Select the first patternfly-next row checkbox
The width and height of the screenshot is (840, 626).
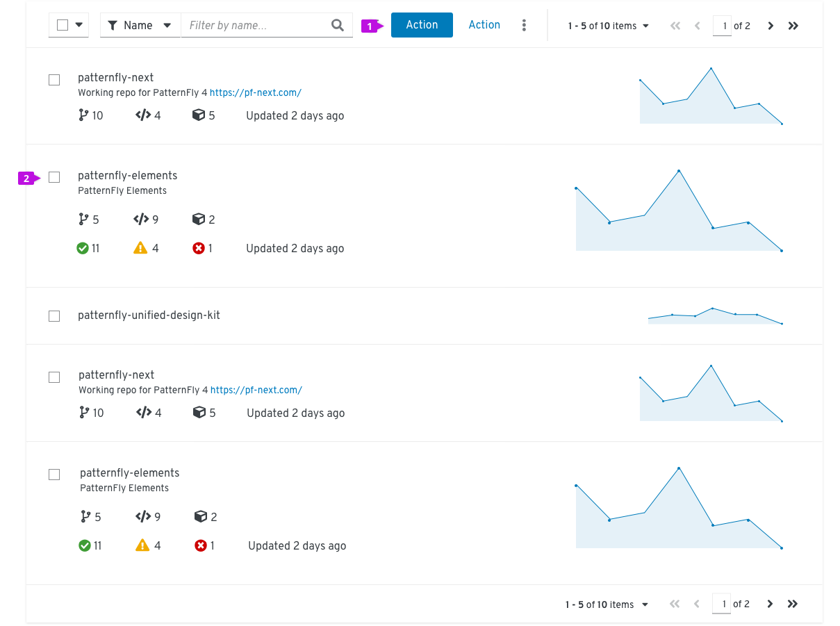[54, 80]
